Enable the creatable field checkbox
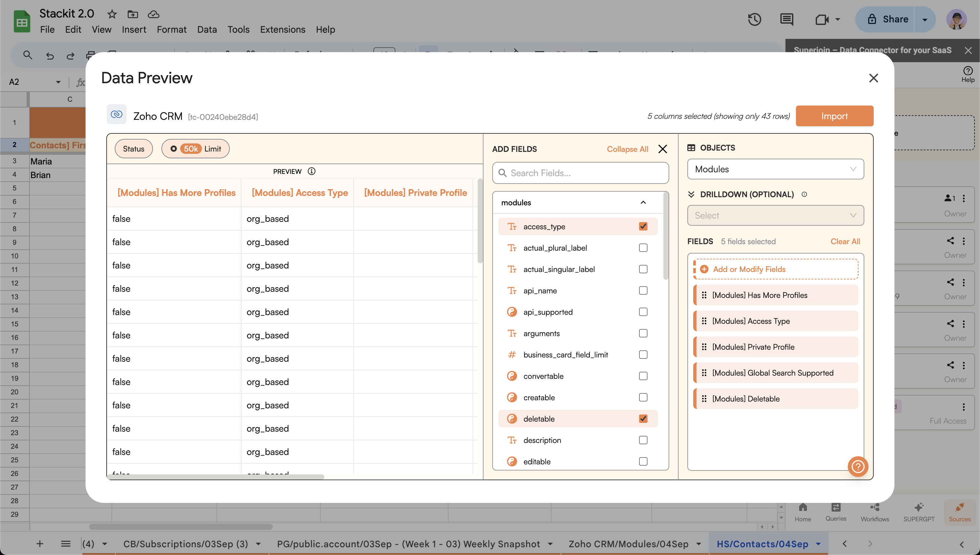The width and height of the screenshot is (980, 555). 643,397
